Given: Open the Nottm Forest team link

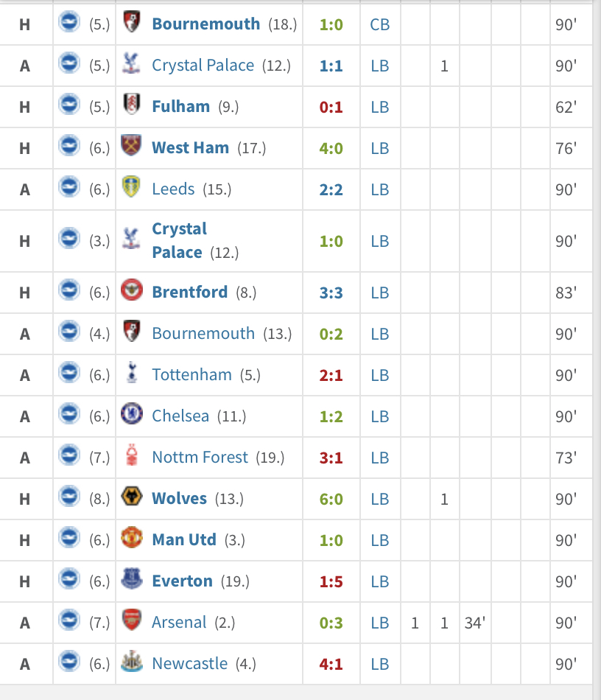Looking at the screenshot, I should coord(200,457).
